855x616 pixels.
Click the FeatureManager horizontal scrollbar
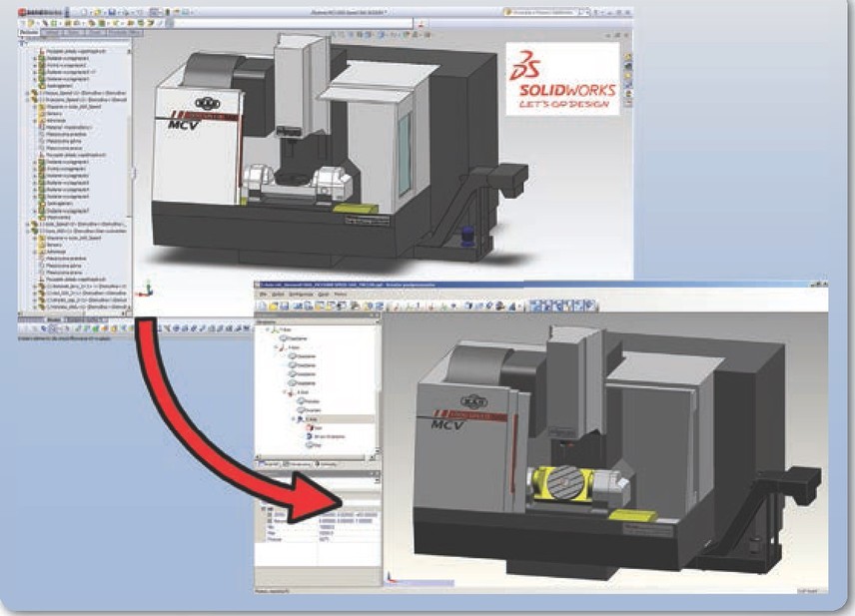pos(71,314)
